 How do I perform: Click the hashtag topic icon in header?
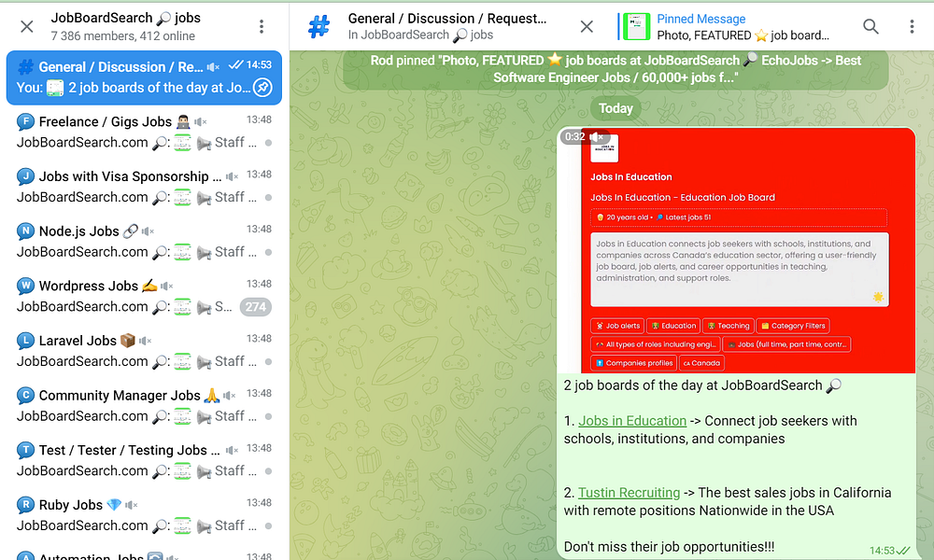click(x=319, y=26)
